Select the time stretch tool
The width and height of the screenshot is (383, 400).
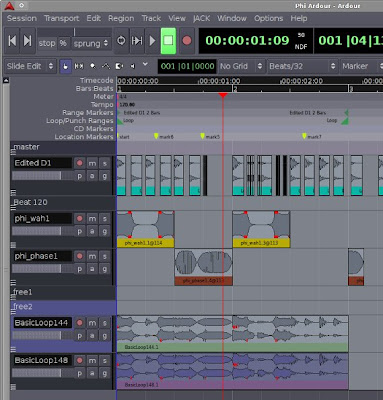(x=119, y=66)
